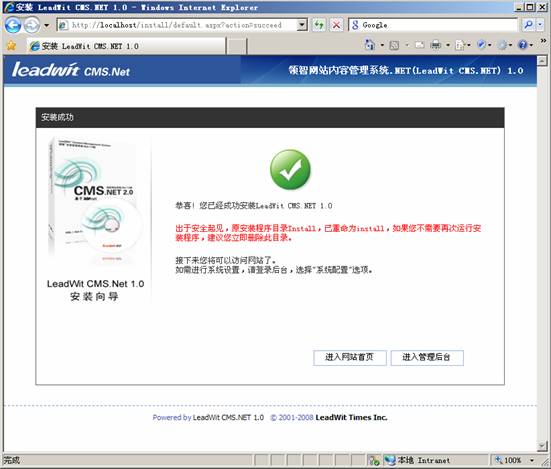Click the Forward navigation arrow
Viewport: 551px width, 469px height.
tap(32, 25)
